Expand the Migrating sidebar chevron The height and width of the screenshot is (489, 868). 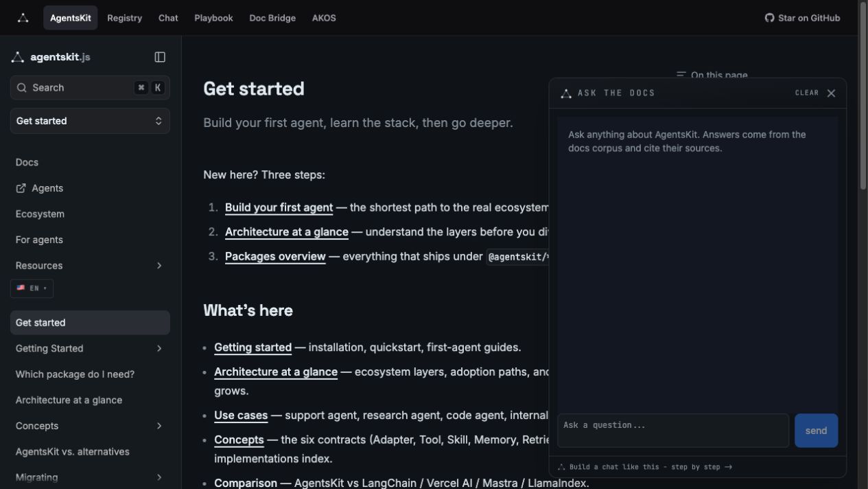(x=159, y=477)
